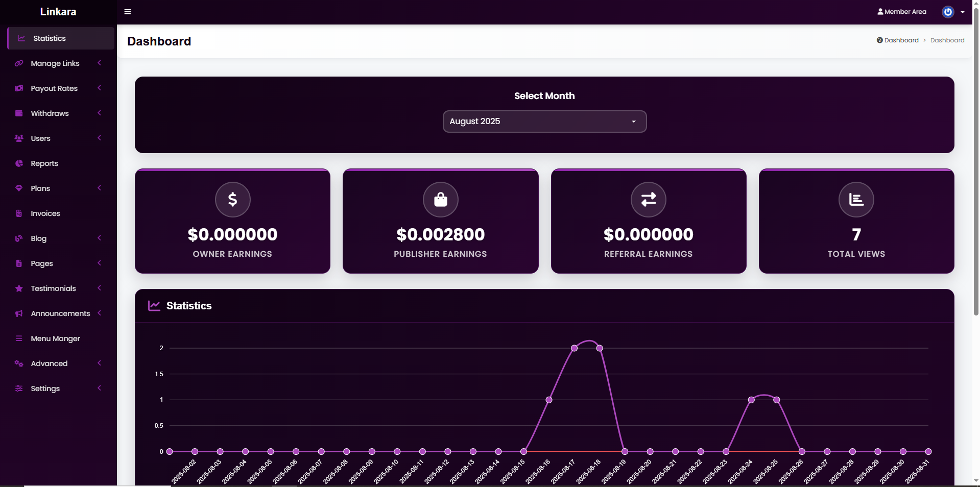Viewport: 980px width, 487px height.
Task: Click the REFERRAL EARNINGS label
Action: click(x=649, y=254)
